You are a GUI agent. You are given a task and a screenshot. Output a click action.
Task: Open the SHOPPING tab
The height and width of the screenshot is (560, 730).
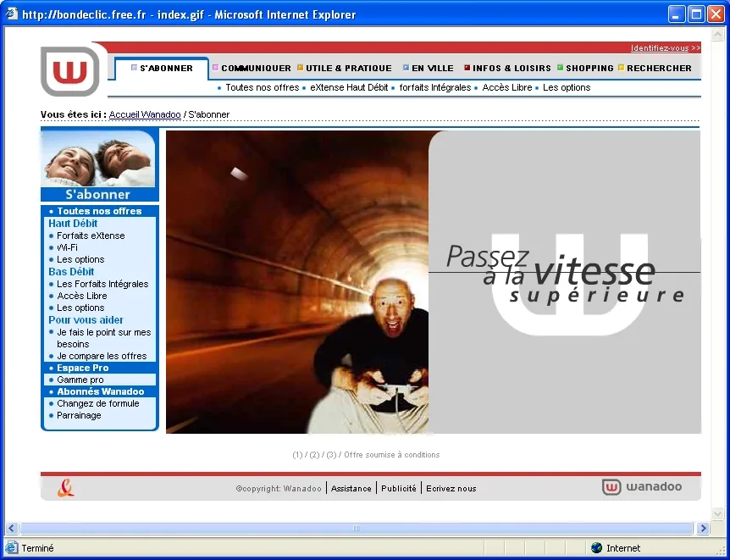pos(586,68)
